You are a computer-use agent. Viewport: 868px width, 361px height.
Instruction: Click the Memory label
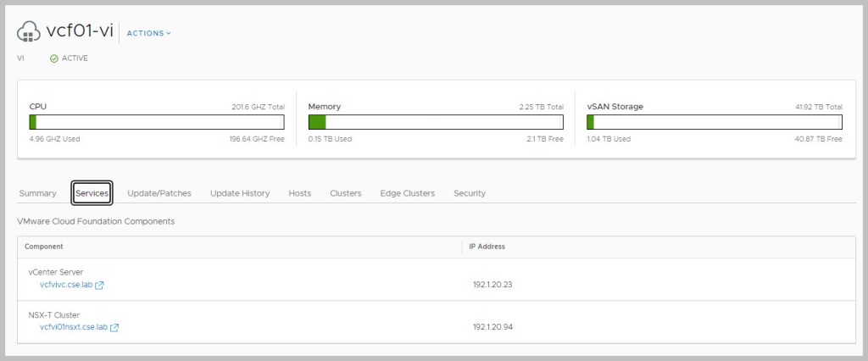click(325, 106)
